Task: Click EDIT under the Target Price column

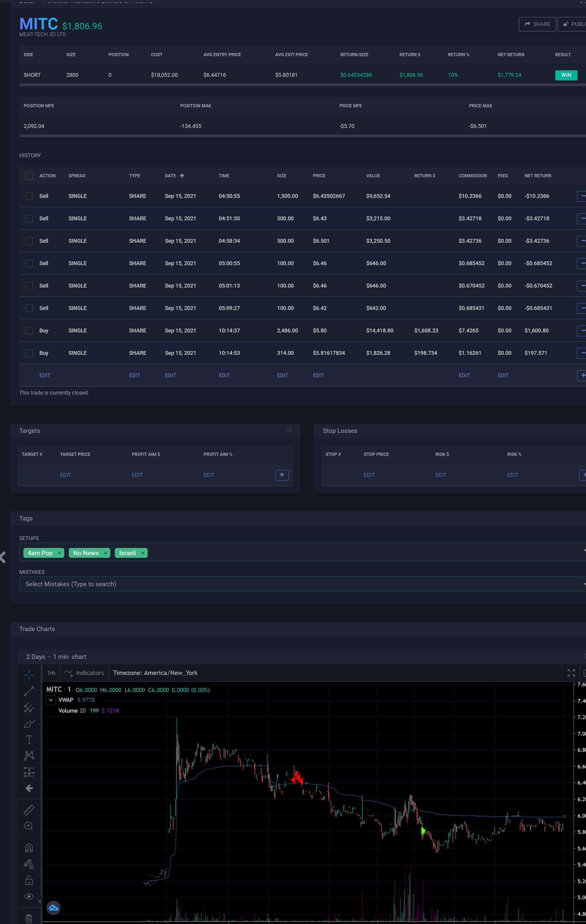Action: 65,475
